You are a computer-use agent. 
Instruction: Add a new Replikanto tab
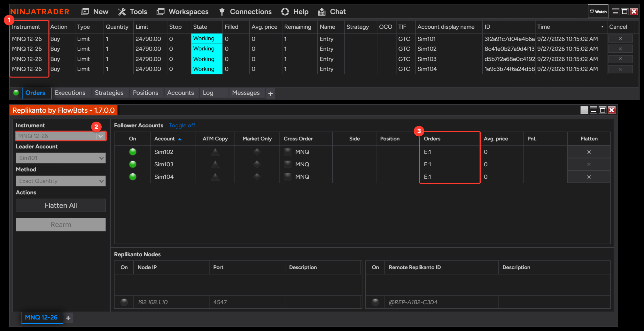point(68,318)
